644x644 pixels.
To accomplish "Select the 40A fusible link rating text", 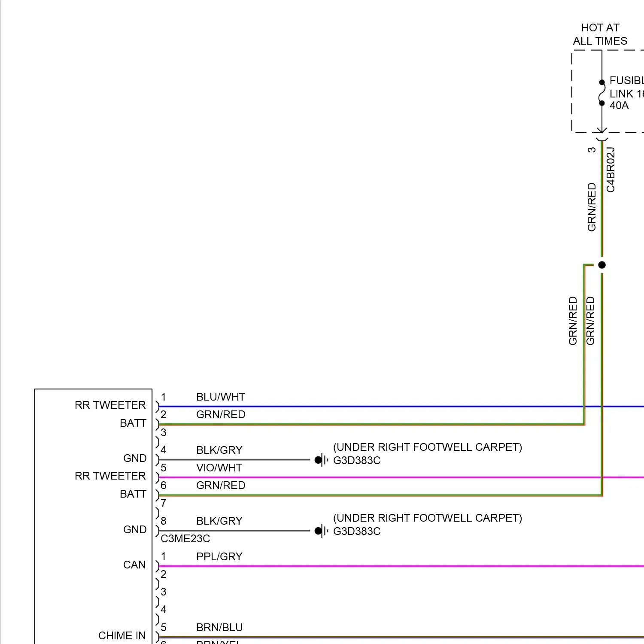I will point(619,105).
